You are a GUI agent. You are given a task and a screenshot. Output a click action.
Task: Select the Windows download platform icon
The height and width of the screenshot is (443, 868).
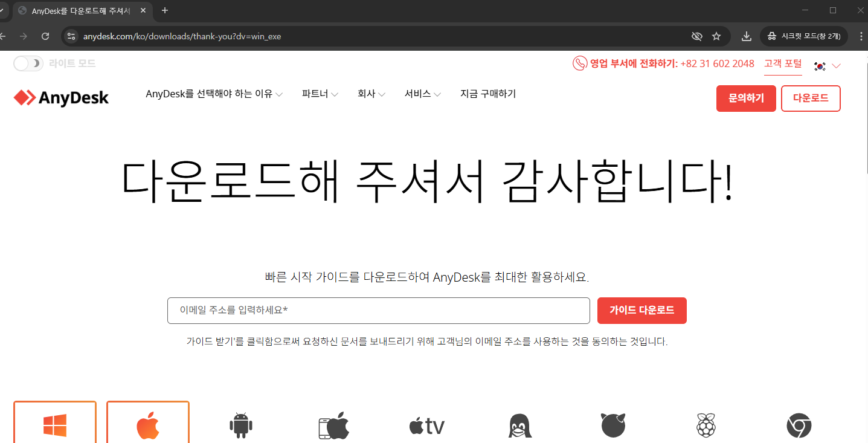coord(54,425)
